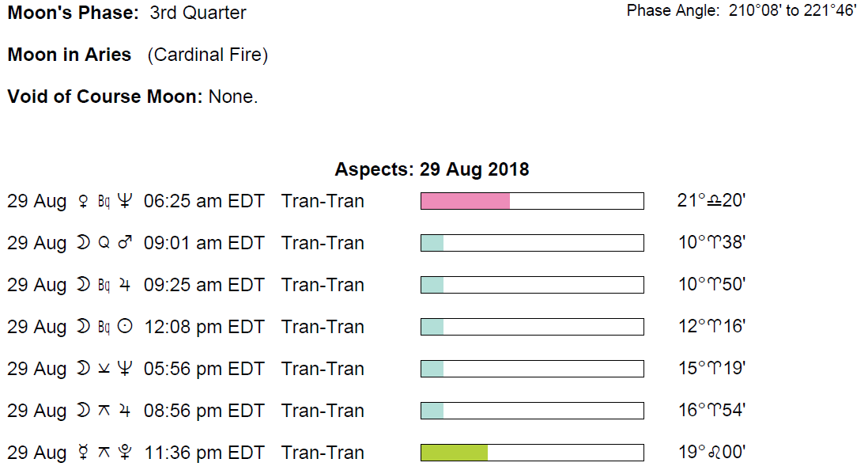Screen dimensions: 868x474
Task: Click the pink Venus-Neptune strength bar
Action: tap(465, 201)
